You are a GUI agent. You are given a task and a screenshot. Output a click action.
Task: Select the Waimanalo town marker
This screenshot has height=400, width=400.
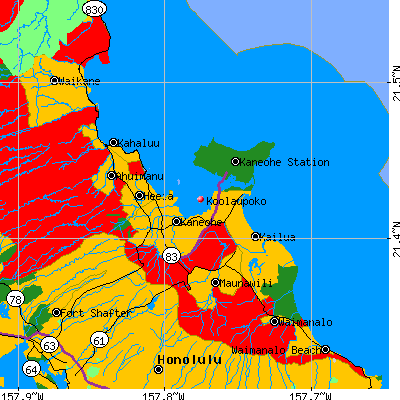tap(274, 322)
